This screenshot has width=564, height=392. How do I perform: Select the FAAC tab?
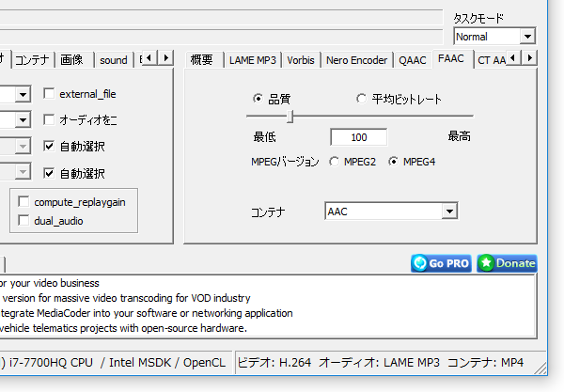451,58
